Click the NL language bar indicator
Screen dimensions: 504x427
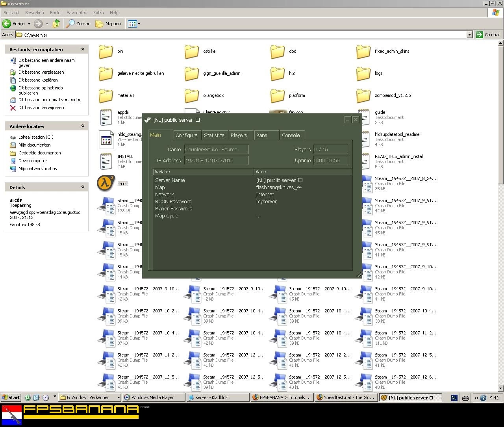tap(454, 398)
